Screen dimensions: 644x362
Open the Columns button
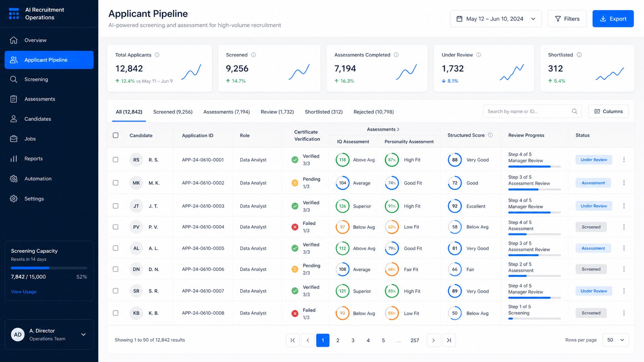609,112
